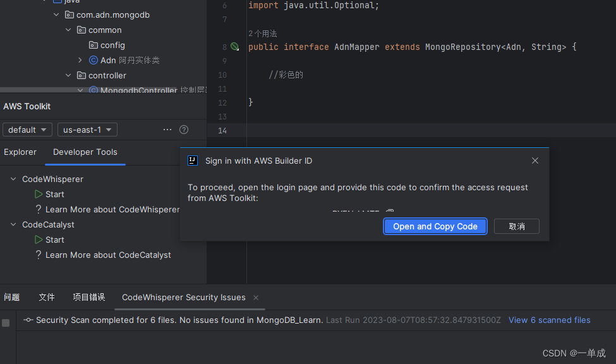Click the IntelliJ IJ icon in the dialog
616x364 pixels.
(x=193, y=161)
